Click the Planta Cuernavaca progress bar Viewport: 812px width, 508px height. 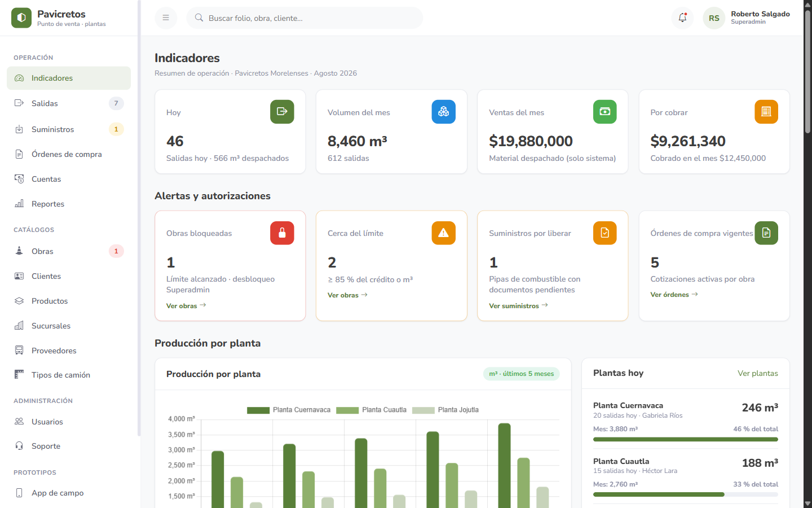686,439
